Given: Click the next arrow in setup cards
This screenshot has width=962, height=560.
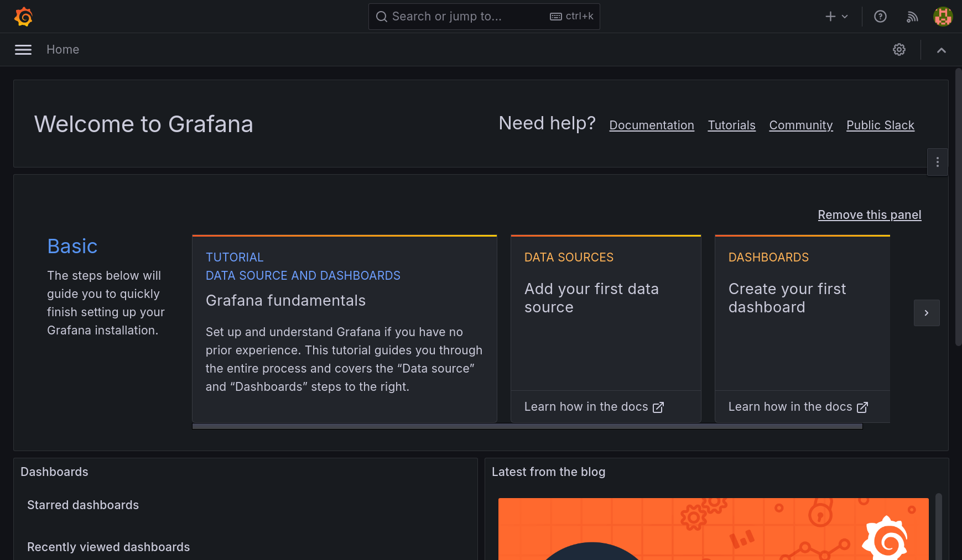Looking at the screenshot, I should pyautogui.click(x=927, y=313).
